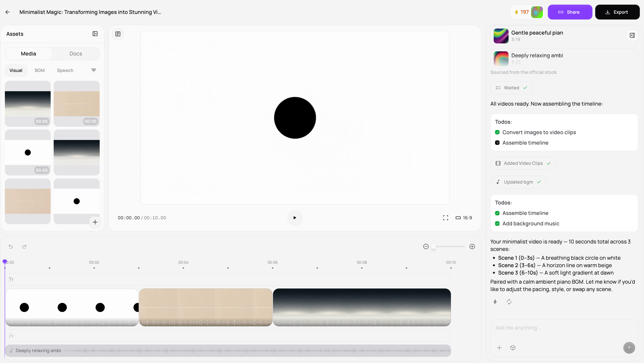Image resolution: width=644 pixels, height=363 pixels.
Task: Collapse the Assets panel
Action: tap(95, 34)
